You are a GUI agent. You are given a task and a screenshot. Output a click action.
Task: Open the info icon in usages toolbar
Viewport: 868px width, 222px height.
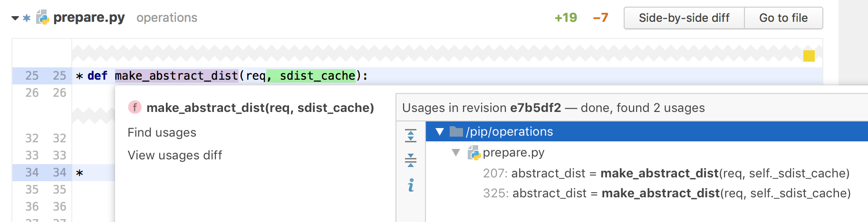(411, 185)
